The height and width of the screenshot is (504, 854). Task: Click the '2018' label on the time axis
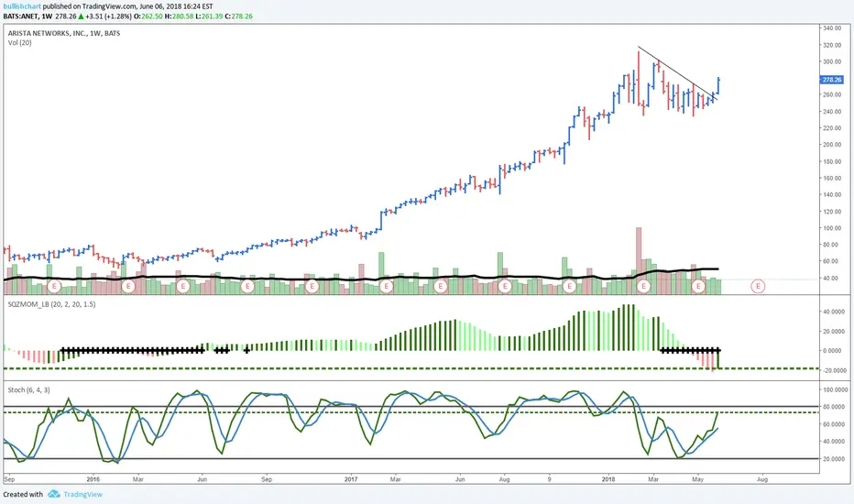(608, 479)
